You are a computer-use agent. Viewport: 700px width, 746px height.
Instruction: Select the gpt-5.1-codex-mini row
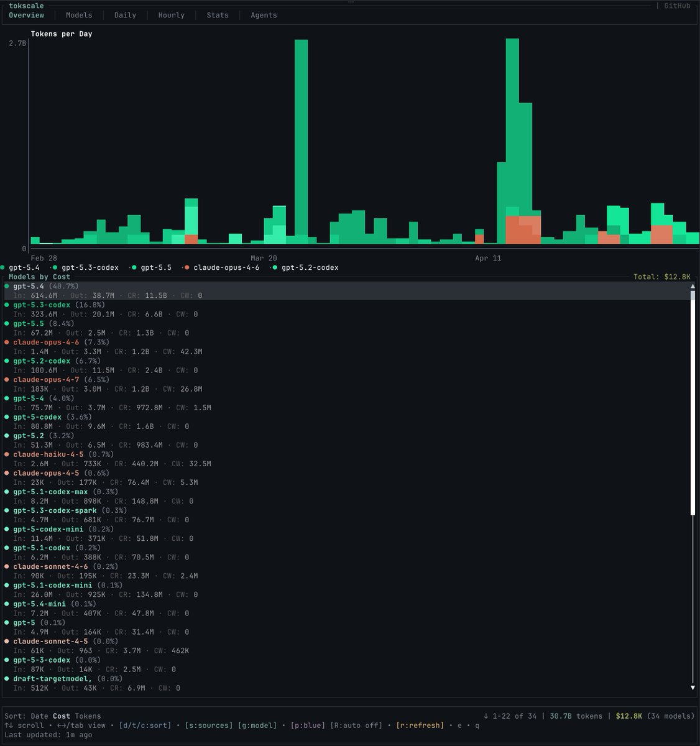pyautogui.click(x=347, y=589)
